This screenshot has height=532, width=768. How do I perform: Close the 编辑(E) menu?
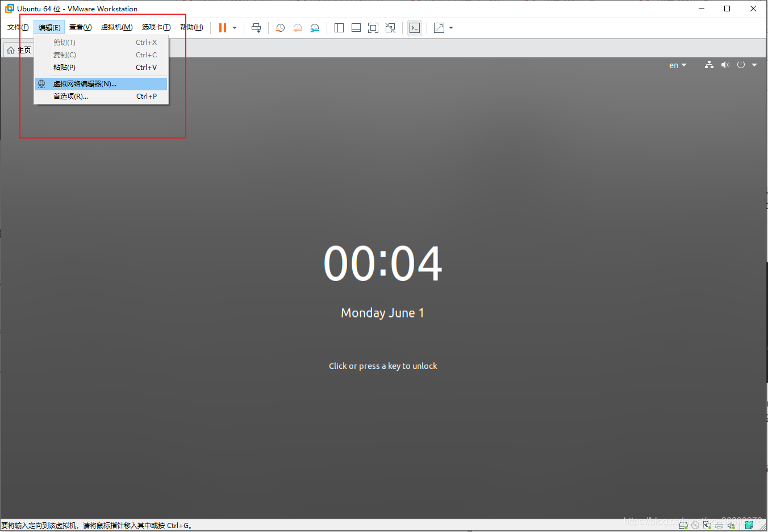tap(49, 27)
